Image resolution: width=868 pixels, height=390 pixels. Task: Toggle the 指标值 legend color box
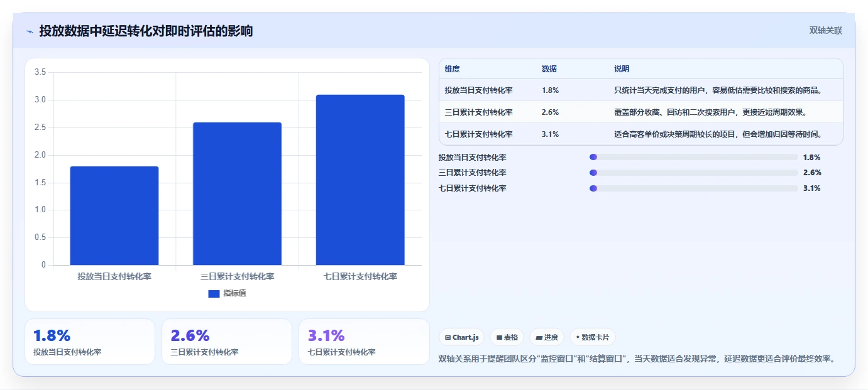coord(214,293)
